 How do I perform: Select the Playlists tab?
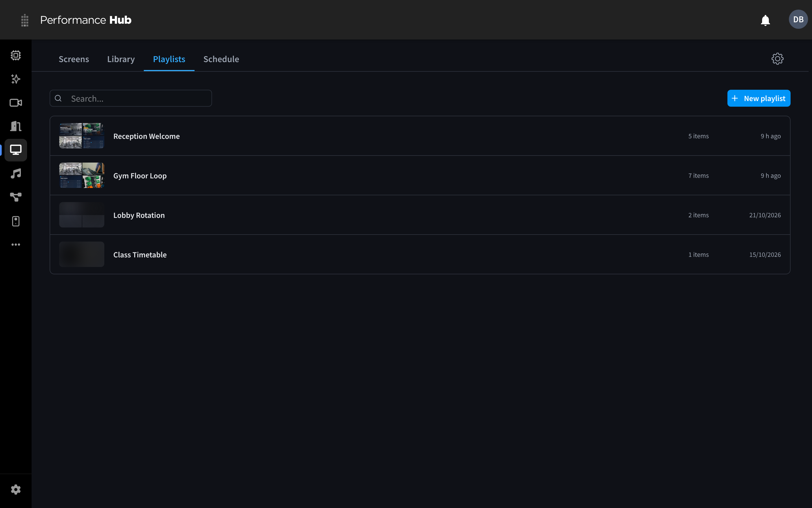(169, 59)
